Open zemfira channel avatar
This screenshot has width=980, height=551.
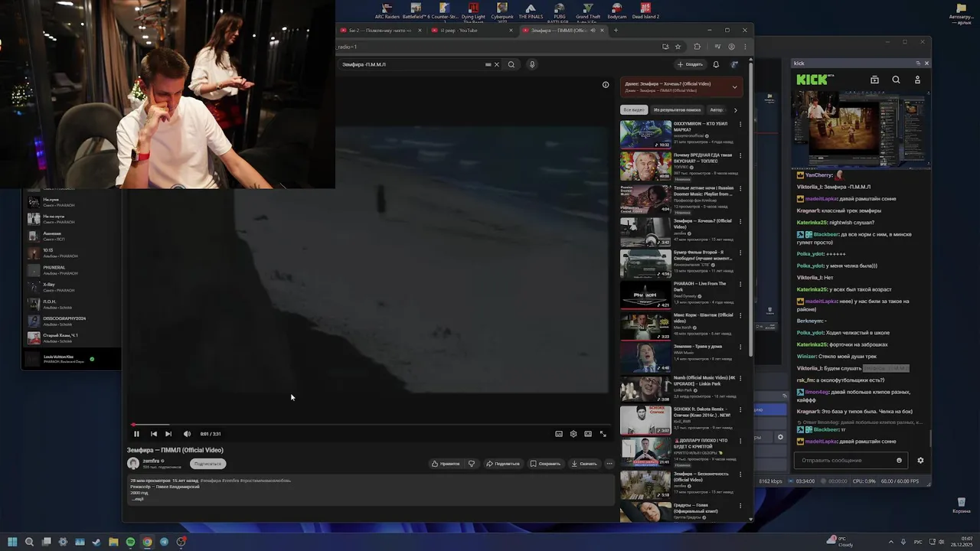133,463
